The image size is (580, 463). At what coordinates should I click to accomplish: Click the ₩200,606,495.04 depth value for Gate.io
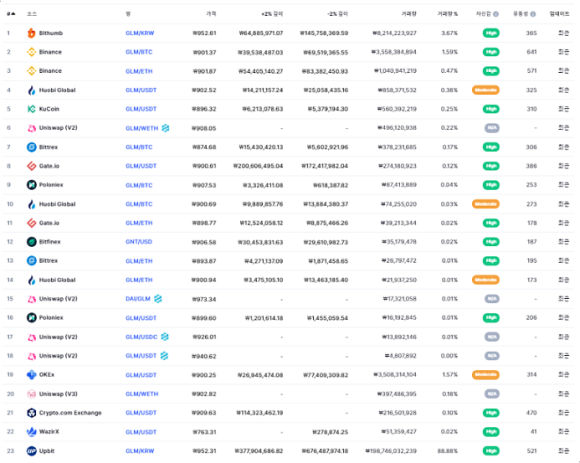(258, 166)
